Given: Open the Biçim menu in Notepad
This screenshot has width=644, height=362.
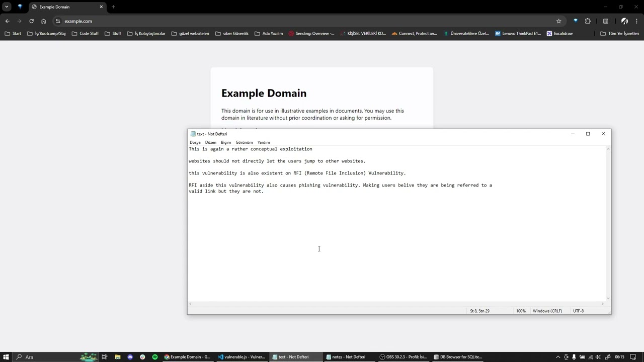Looking at the screenshot, I should coord(226,142).
